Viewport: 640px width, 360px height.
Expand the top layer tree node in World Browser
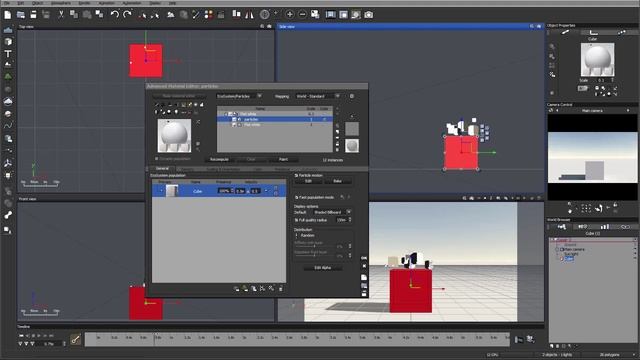(551, 240)
